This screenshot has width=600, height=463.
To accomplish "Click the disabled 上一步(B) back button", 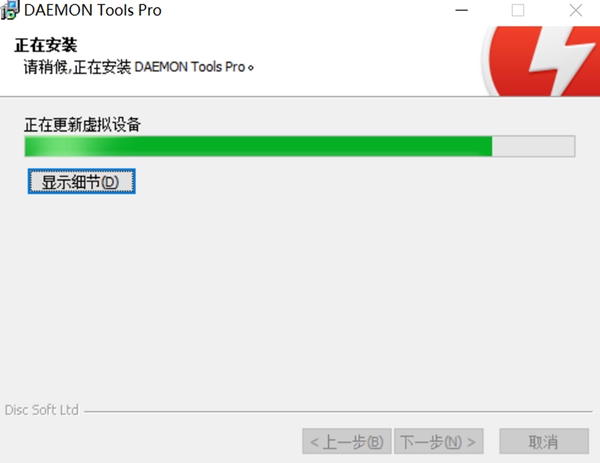I will (347, 442).
